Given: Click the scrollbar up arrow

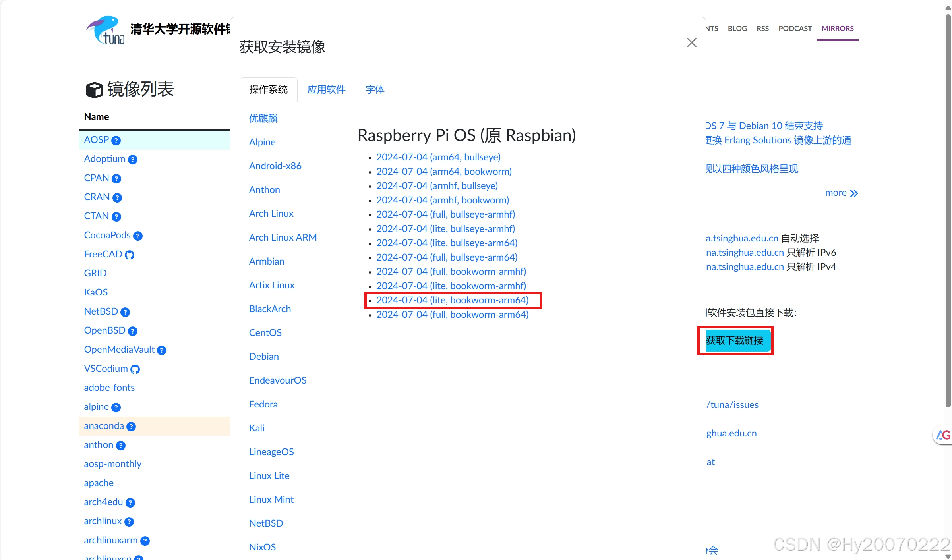Looking at the screenshot, I should point(948,7).
